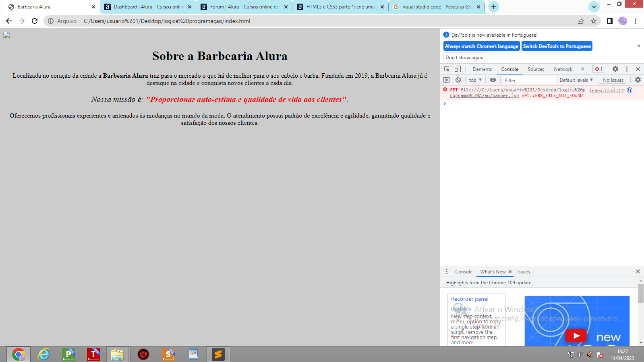Open File Explorer from the taskbar
Image resolution: width=644 pixels, height=362 pixels.
[x=118, y=354]
